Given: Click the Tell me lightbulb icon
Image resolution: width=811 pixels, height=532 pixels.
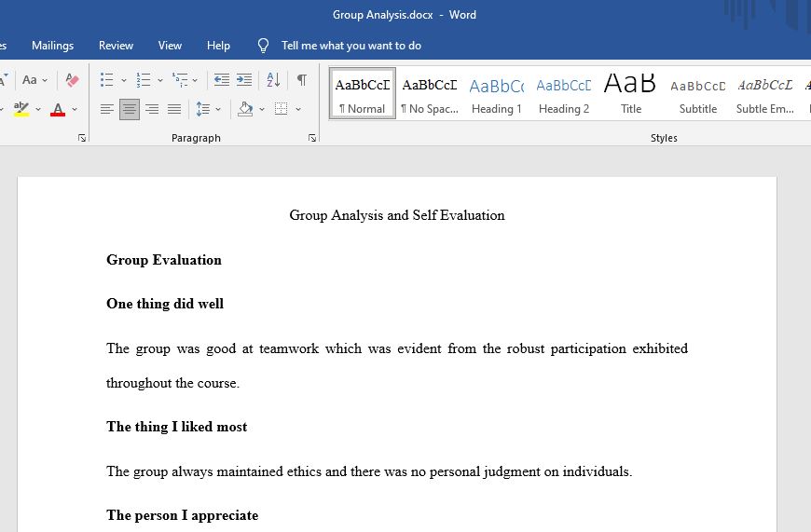Looking at the screenshot, I should [x=263, y=46].
